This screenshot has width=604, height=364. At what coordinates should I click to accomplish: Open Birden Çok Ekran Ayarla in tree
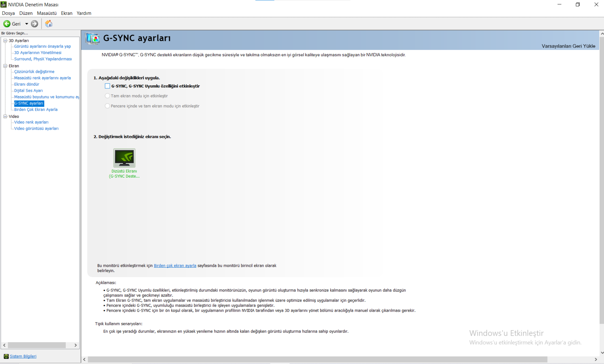(36, 110)
